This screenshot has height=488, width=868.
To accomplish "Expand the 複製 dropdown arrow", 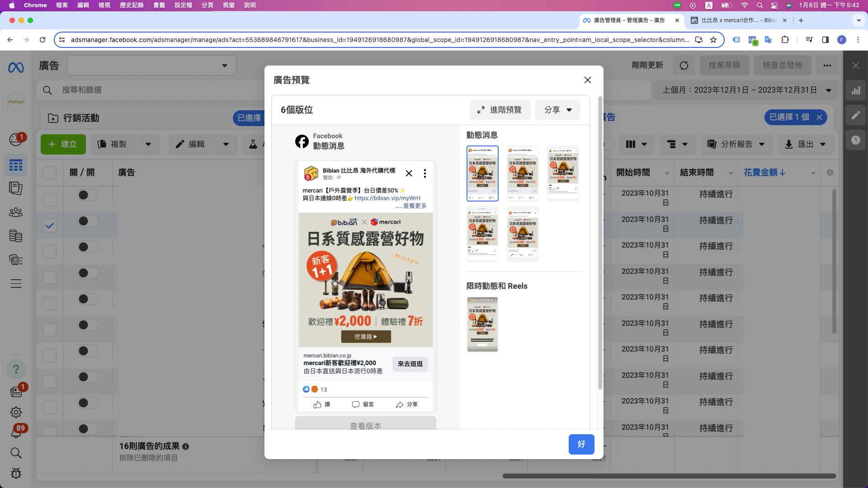I will tap(148, 144).
